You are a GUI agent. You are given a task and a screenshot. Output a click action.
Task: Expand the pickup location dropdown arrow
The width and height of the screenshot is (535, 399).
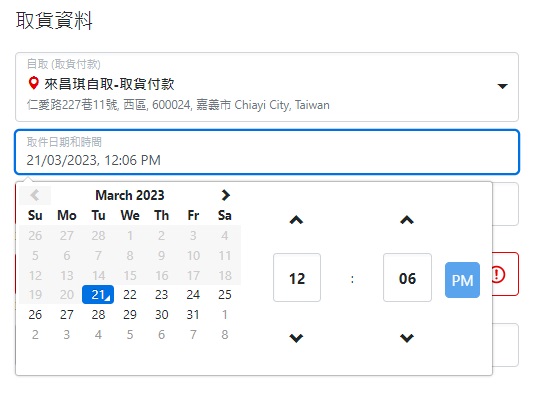[x=502, y=86]
